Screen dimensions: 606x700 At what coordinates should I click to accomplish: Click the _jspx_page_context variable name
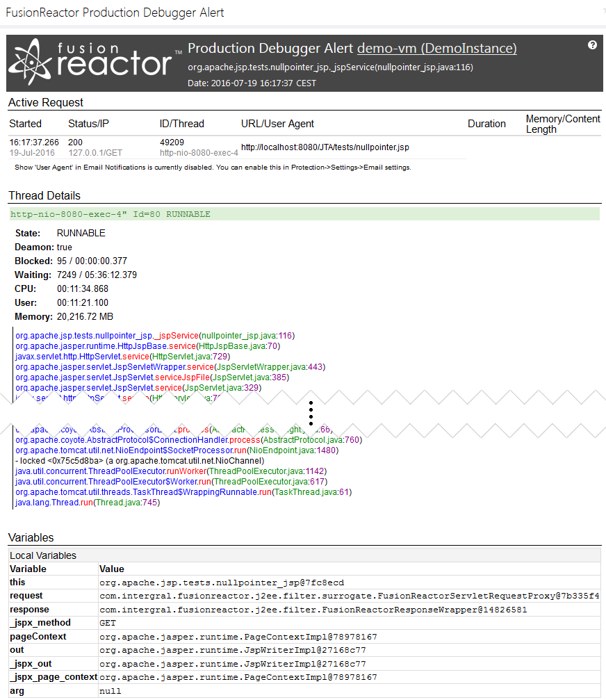pyautogui.click(x=54, y=677)
